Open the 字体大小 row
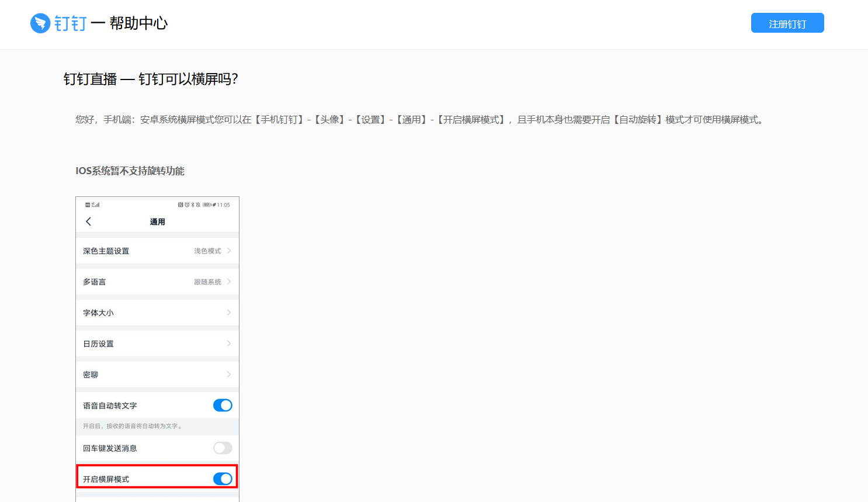 [157, 313]
